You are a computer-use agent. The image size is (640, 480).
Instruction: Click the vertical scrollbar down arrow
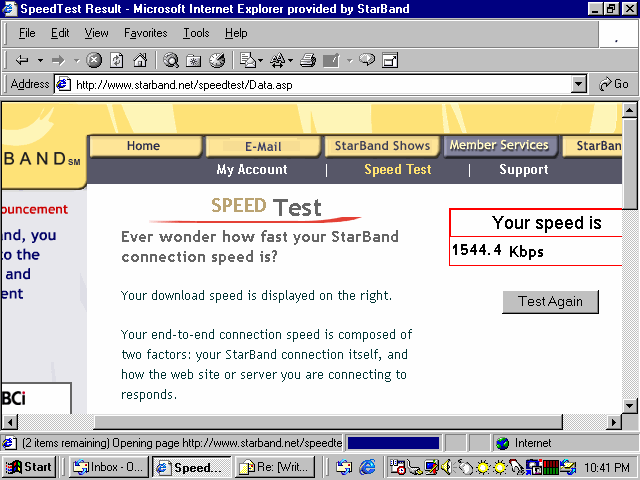[x=629, y=405]
